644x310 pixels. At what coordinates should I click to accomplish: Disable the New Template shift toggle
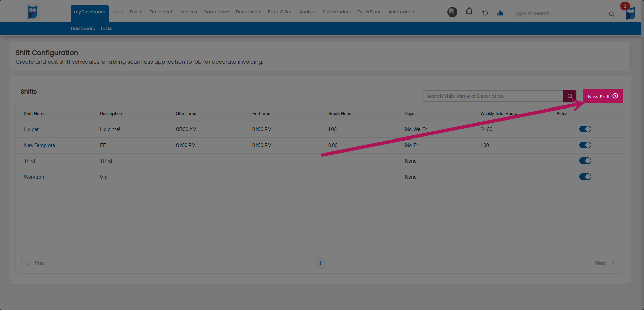tap(585, 145)
